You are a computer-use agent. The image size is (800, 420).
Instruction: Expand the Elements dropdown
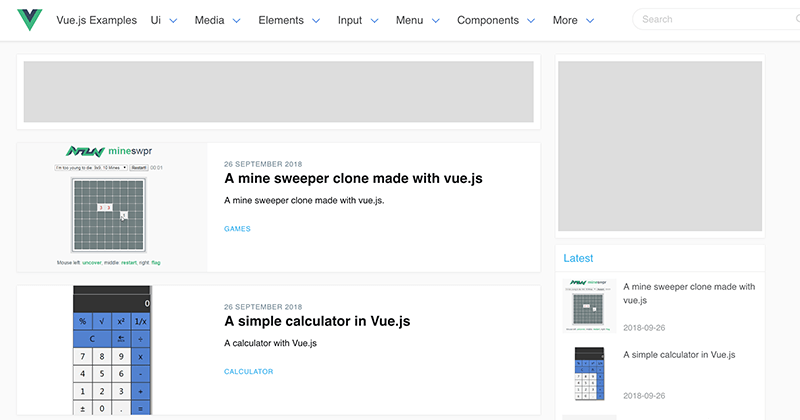(x=289, y=20)
